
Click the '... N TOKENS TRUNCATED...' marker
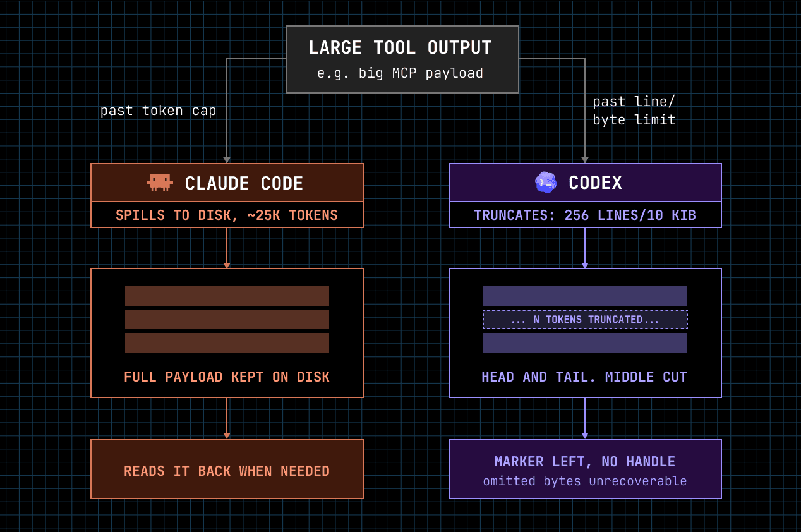click(x=585, y=320)
